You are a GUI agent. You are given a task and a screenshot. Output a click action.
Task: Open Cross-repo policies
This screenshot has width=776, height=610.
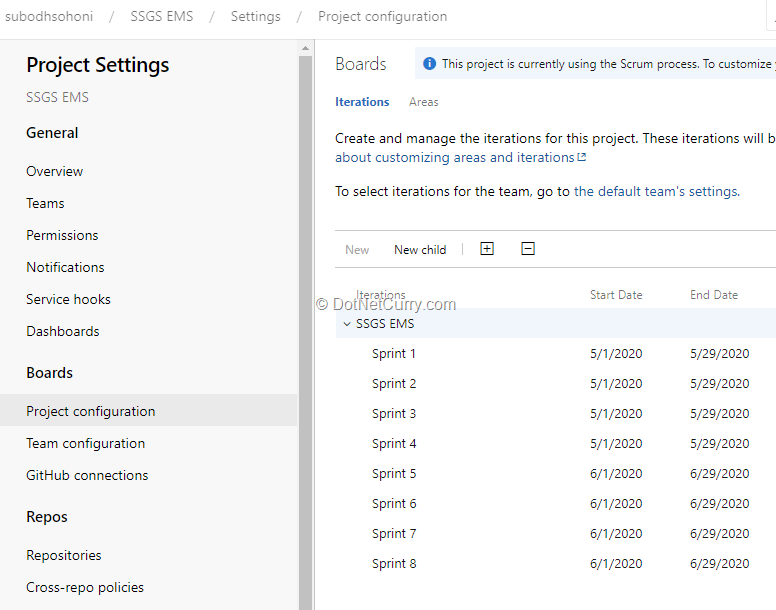pyautogui.click(x=85, y=587)
